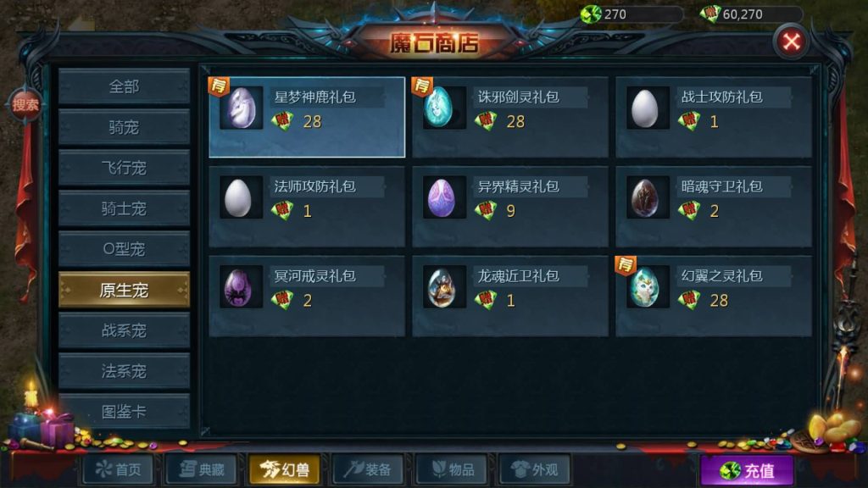
Task: Open the 骑宠 category tab
Action: pos(124,127)
